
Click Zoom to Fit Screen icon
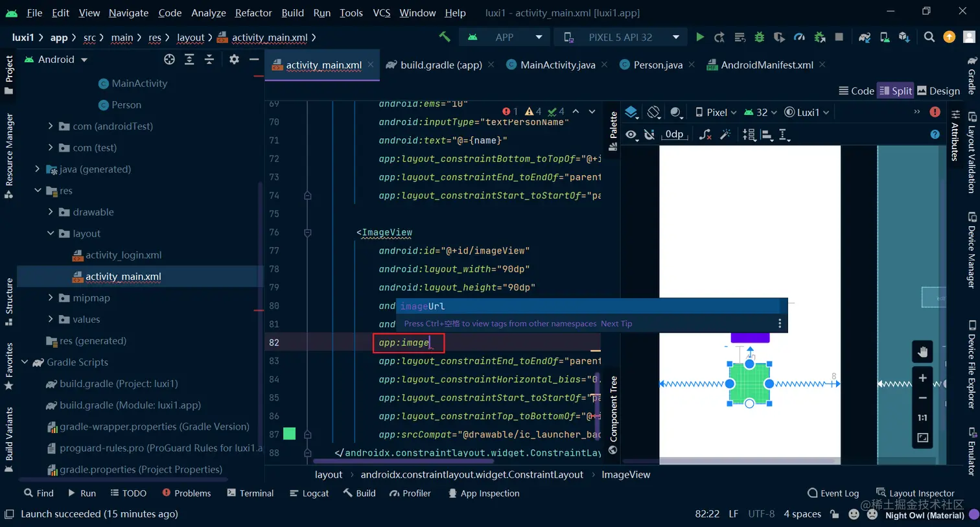tap(922, 438)
